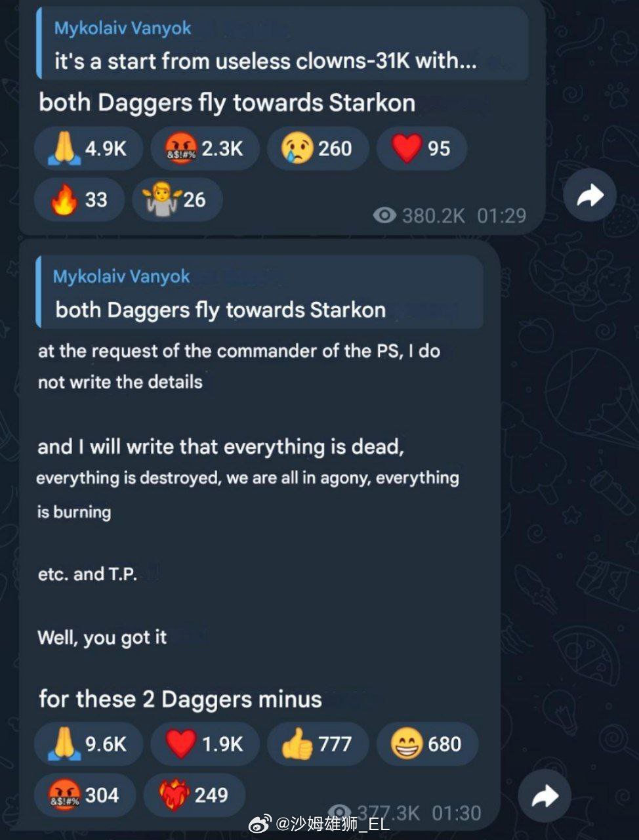The height and width of the screenshot is (840, 639).
Task: Open quoted reply 'both Daggers fly towards Starkon'
Action: click(260, 293)
